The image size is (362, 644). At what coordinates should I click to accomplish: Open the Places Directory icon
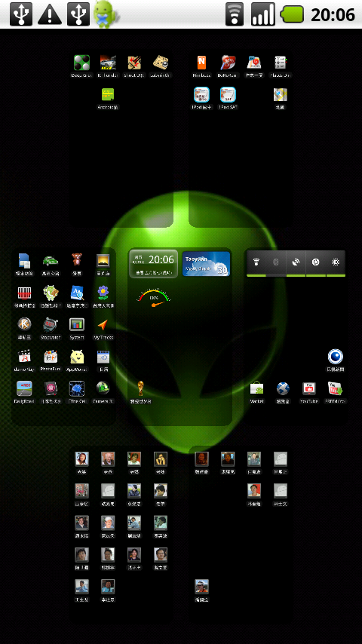point(281,63)
